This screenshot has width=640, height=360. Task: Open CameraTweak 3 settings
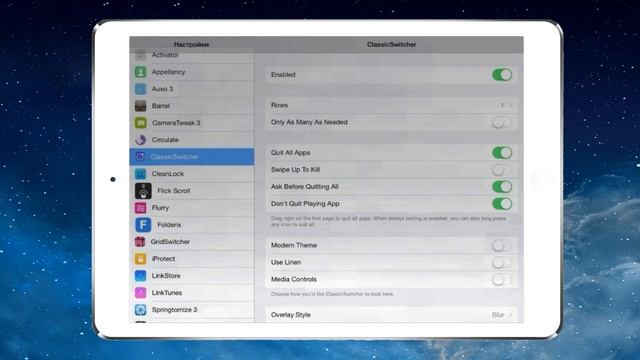point(192,123)
